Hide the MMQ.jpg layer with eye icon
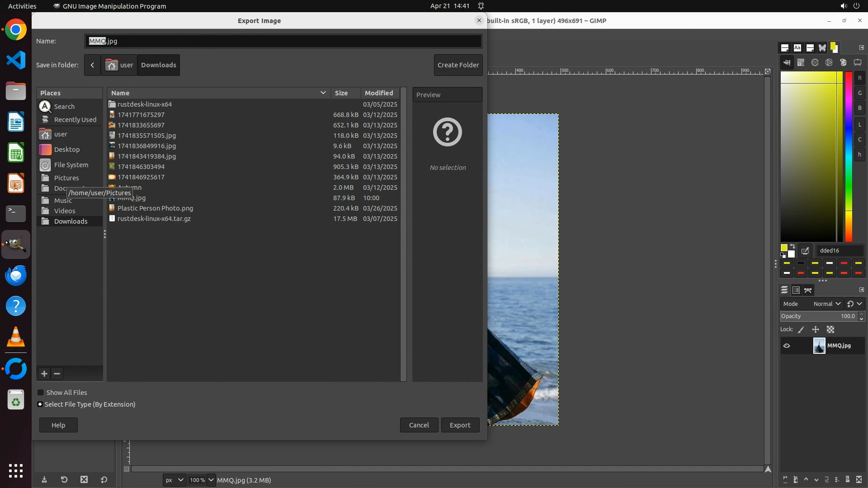Screen dimensions: 868x488 pos(787,346)
